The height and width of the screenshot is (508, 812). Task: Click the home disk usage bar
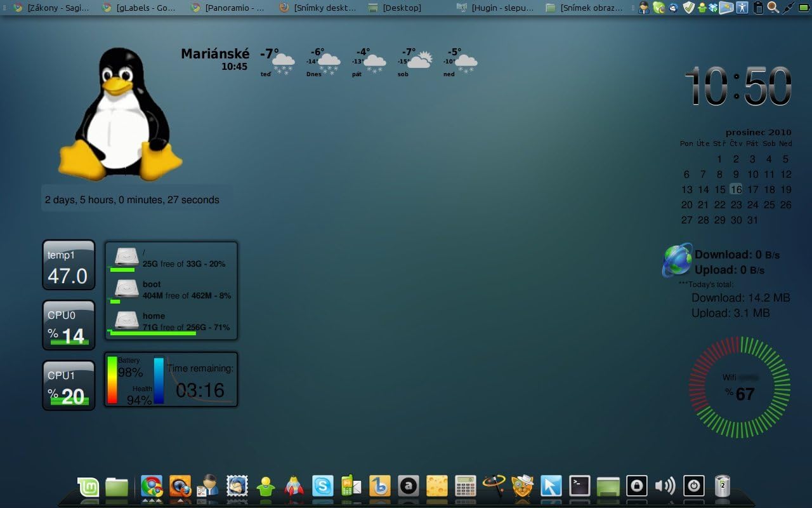(152, 332)
